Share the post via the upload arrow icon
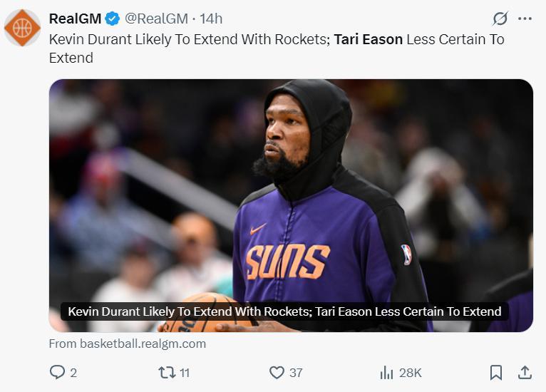 (525, 372)
